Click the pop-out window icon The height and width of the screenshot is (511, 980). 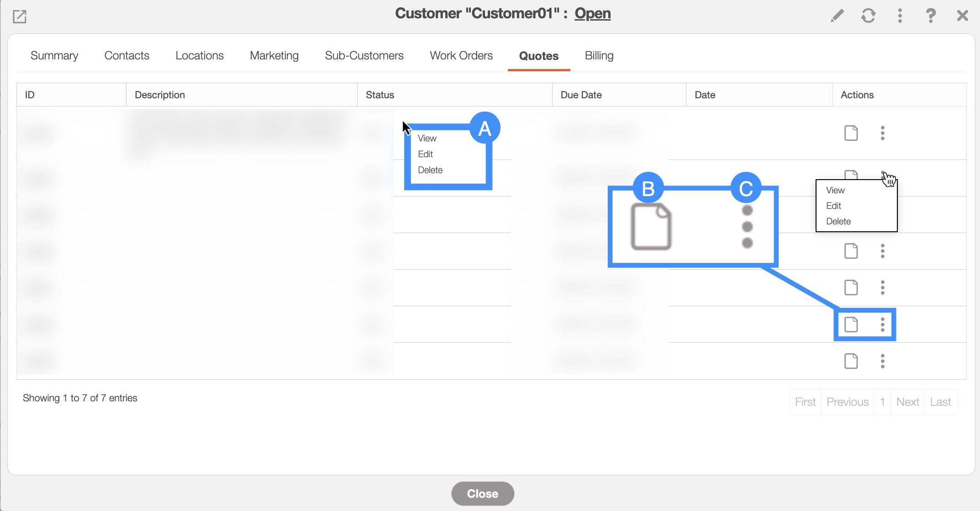(20, 17)
